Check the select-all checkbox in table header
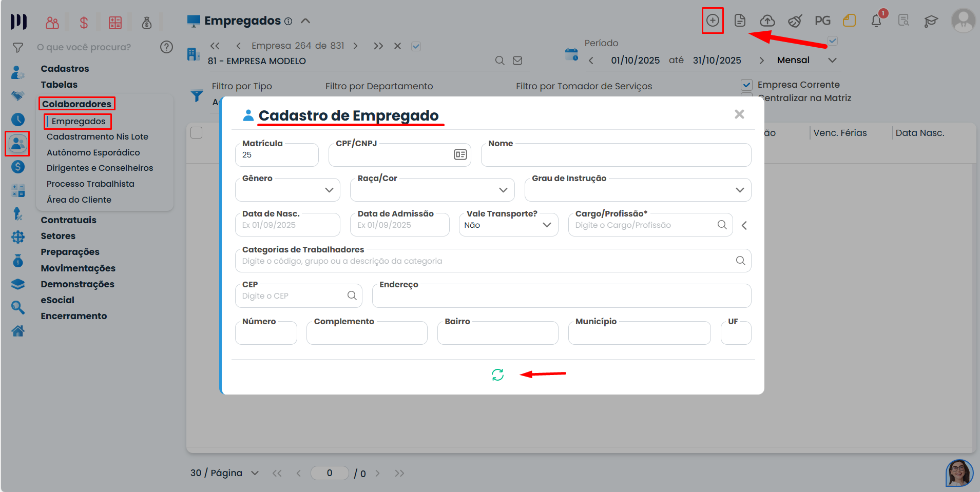The width and height of the screenshot is (980, 492). pos(197,133)
